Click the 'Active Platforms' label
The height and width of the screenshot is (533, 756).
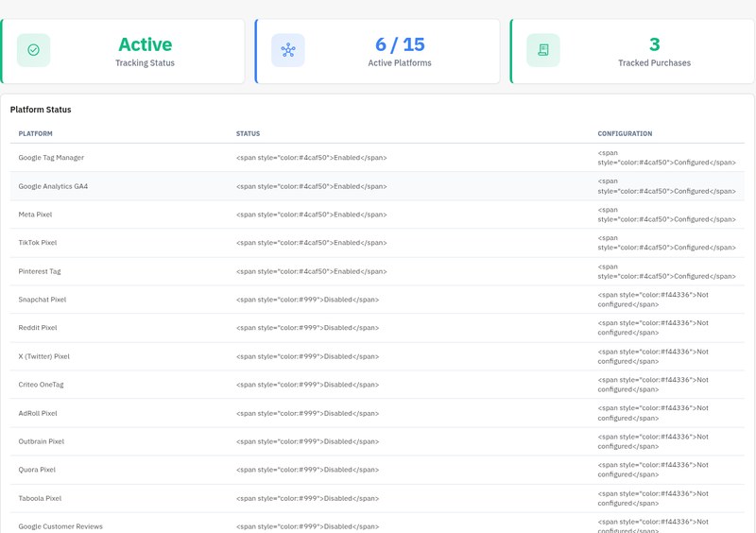[x=400, y=62]
